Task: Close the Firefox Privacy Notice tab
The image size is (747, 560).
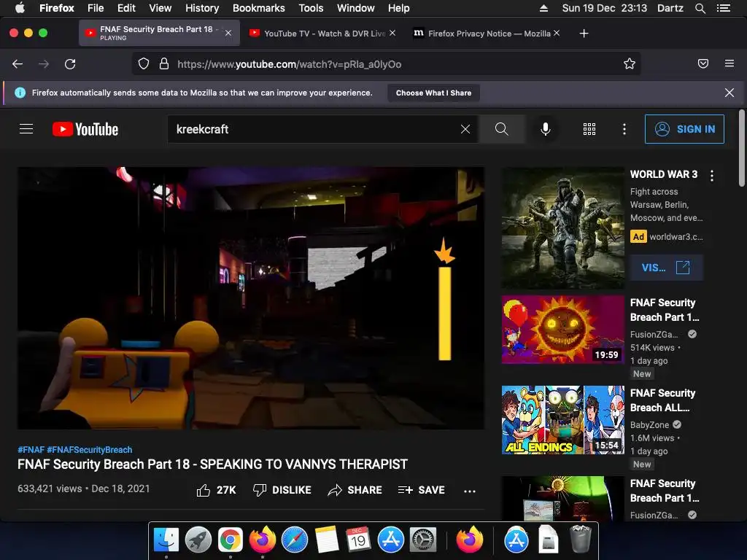Action: [x=557, y=33]
